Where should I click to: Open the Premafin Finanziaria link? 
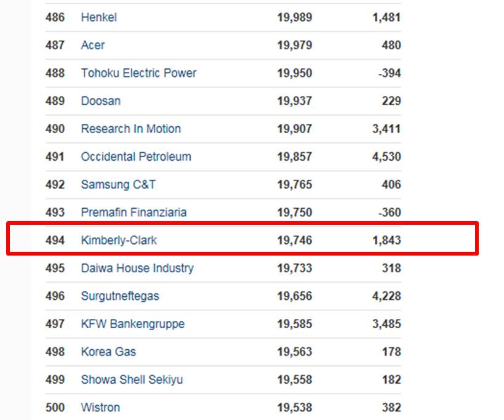134,212
